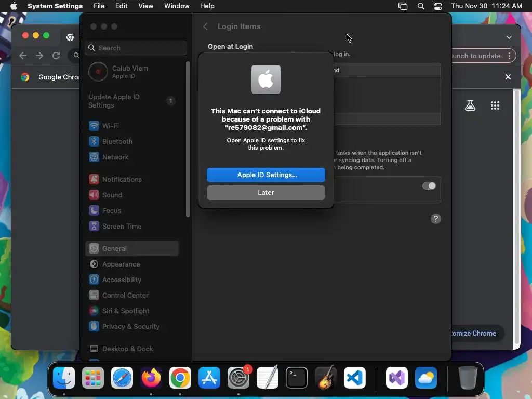This screenshot has width=532, height=399.
Task: Open Control Center in menu bar
Action: point(438,6)
